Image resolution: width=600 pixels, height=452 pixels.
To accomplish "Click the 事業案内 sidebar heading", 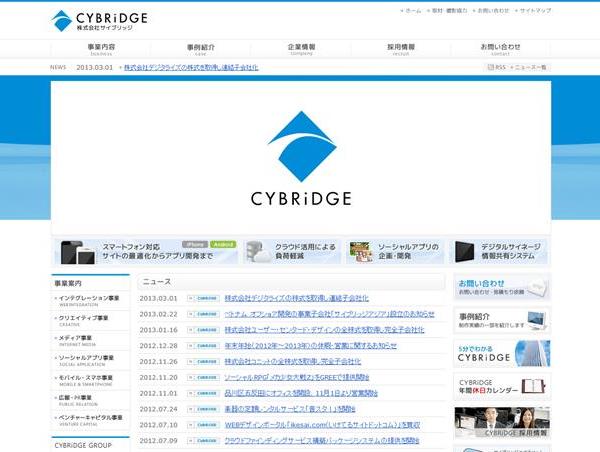I will tap(68, 284).
